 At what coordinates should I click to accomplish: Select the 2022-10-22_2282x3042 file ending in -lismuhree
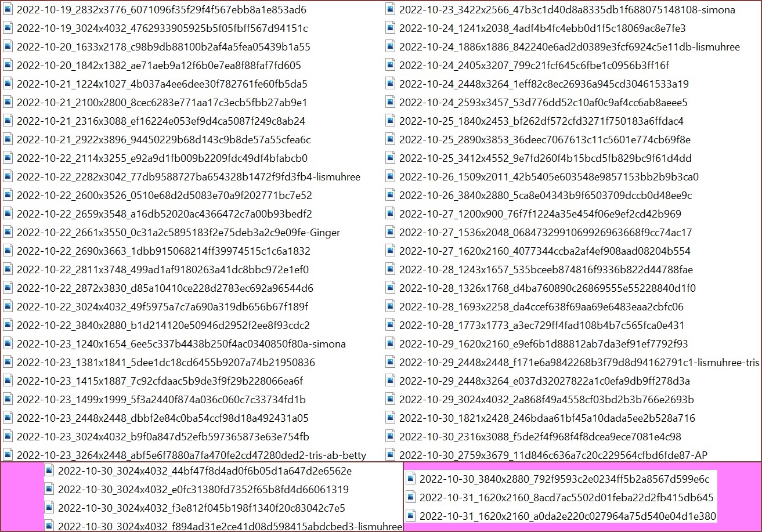coord(188,177)
